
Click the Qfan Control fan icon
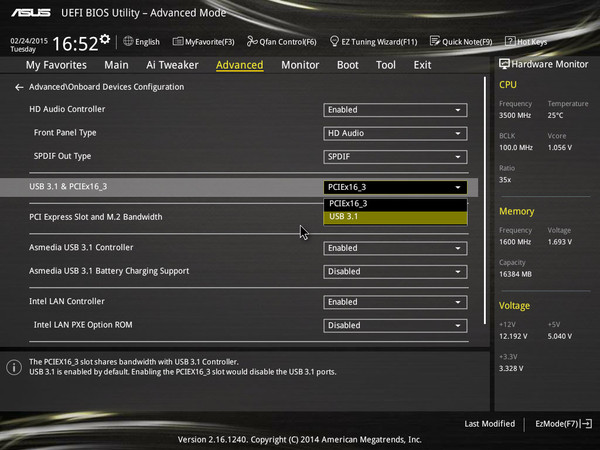coord(252,41)
